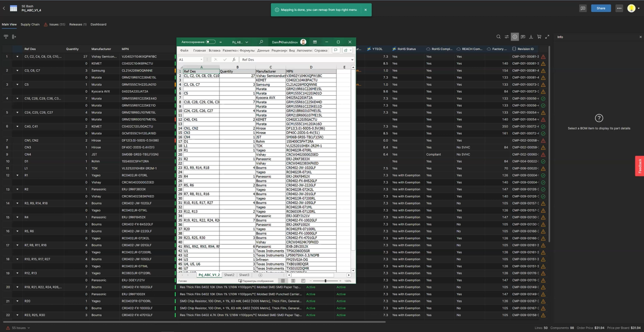This screenshot has height=332, width=644.
Task: Expand the C5 component row chevron
Action: pos(18,84)
